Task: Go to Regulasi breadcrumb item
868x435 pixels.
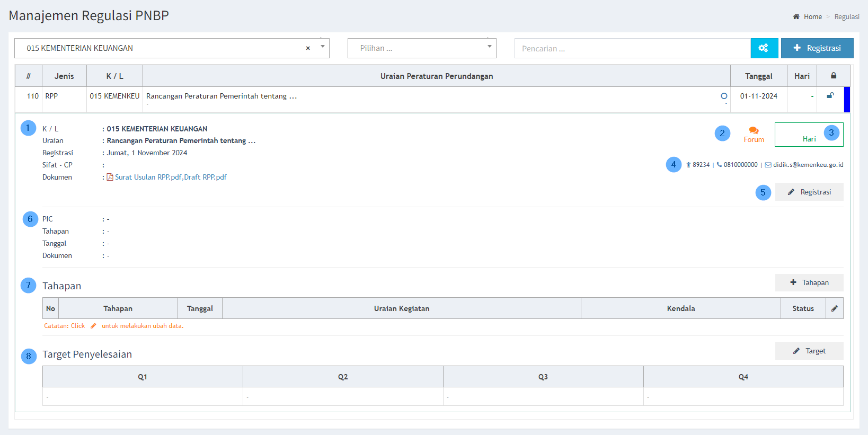Action: tap(846, 17)
